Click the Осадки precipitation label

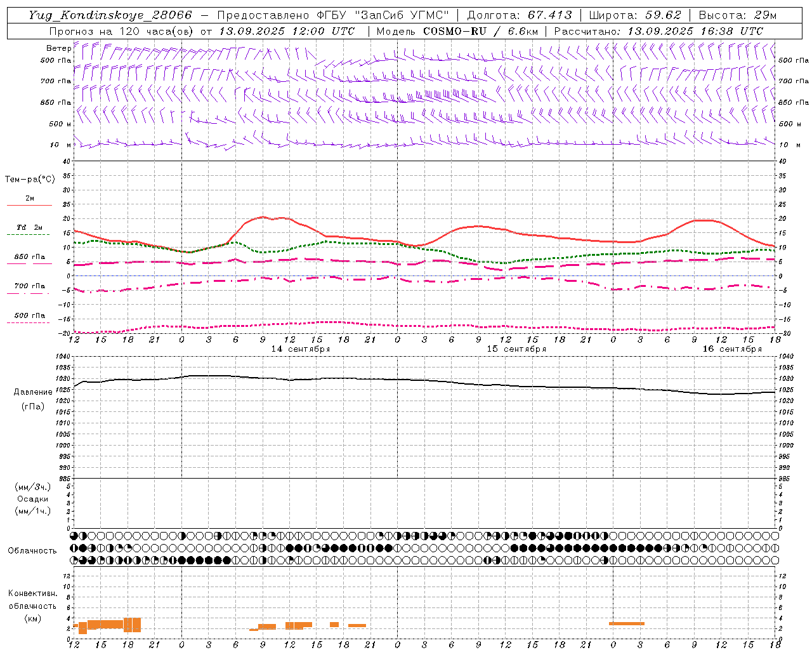pos(33,499)
